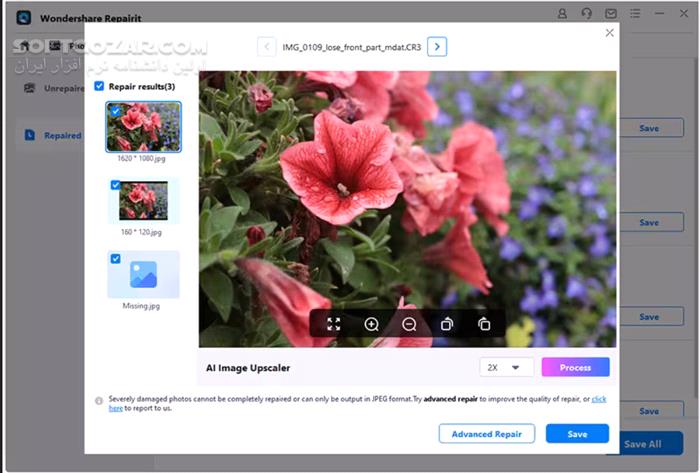The width and height of the screenshot is (700, 473).
Task: Uncheck the 160*120.jpg thumbnail checkbox
Action: pos(115,185)
